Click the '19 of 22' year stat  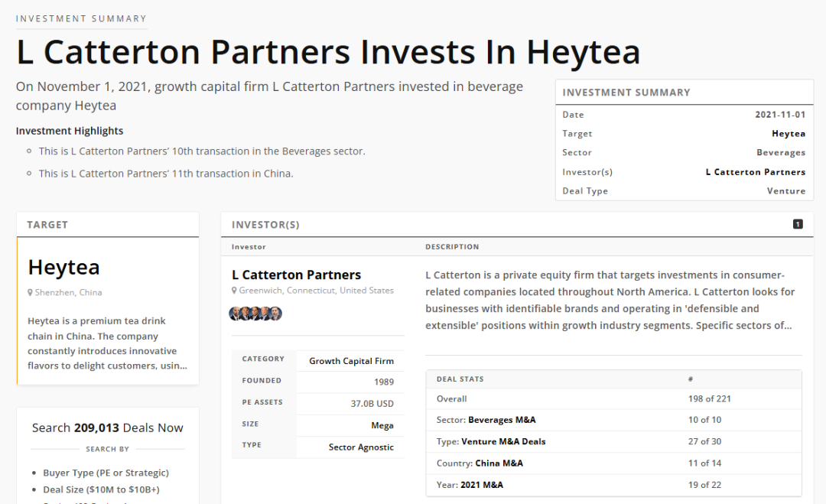tap(704, 485)
